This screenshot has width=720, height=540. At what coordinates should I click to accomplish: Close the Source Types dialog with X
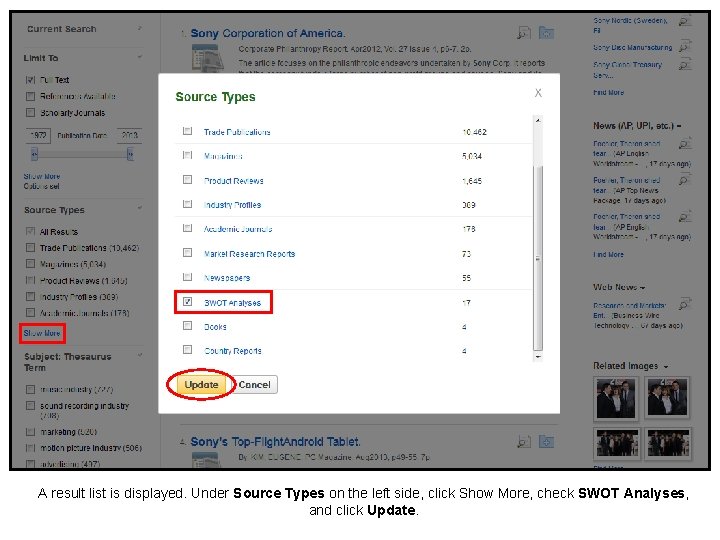(538, 93)
